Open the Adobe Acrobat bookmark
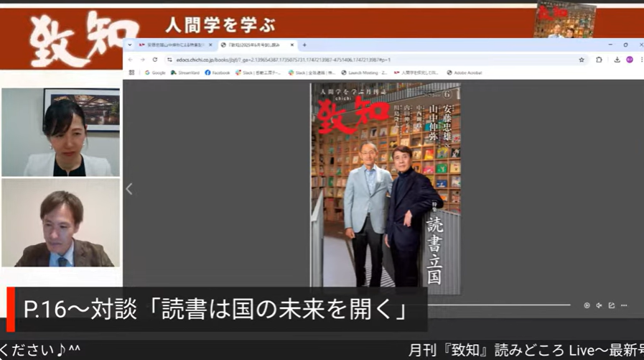Image resolution: width=644 pixels, height=360 pixels. [x=464, y=73]
